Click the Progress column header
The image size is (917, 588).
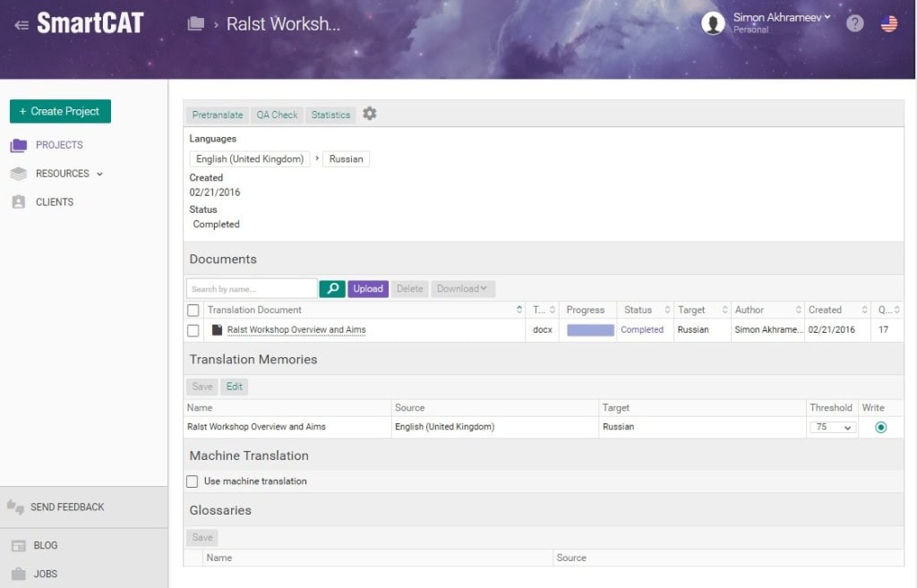(x=586, y=310)
